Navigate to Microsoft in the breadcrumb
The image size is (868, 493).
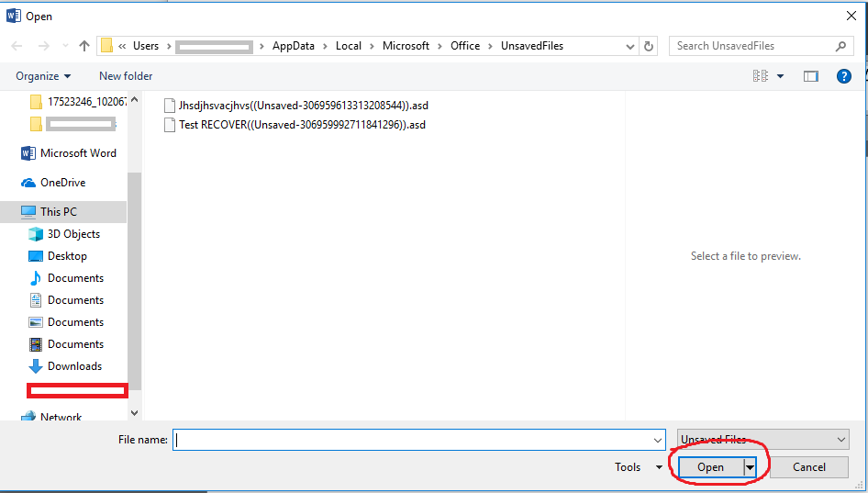406,46
